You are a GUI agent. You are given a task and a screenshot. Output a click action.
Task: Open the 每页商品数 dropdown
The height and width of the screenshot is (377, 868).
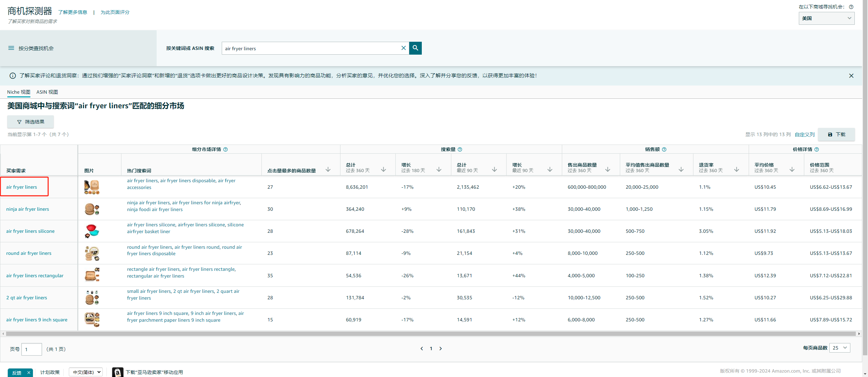point(840,347)
